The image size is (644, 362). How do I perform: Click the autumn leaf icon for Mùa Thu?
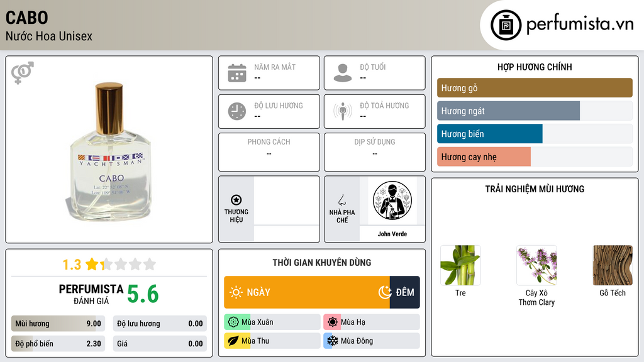tap(233, 341)
